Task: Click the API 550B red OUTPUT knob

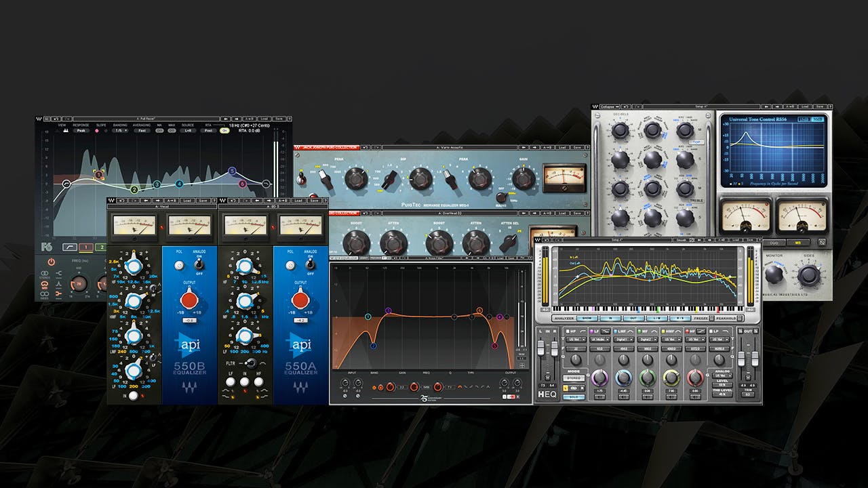Action: [189, 301]
